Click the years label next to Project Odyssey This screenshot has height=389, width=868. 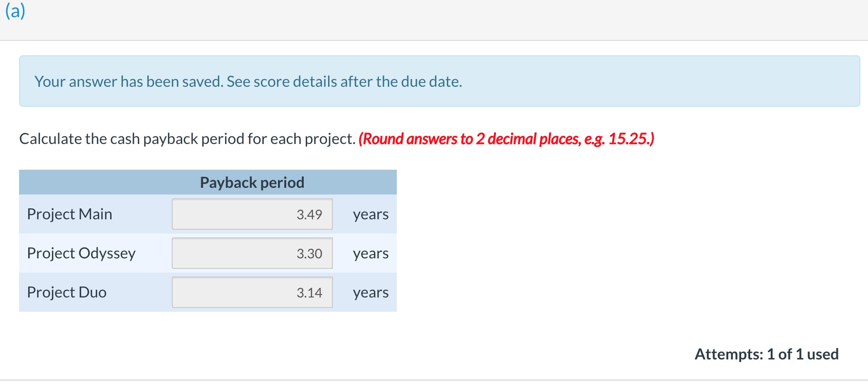point(370,253)
